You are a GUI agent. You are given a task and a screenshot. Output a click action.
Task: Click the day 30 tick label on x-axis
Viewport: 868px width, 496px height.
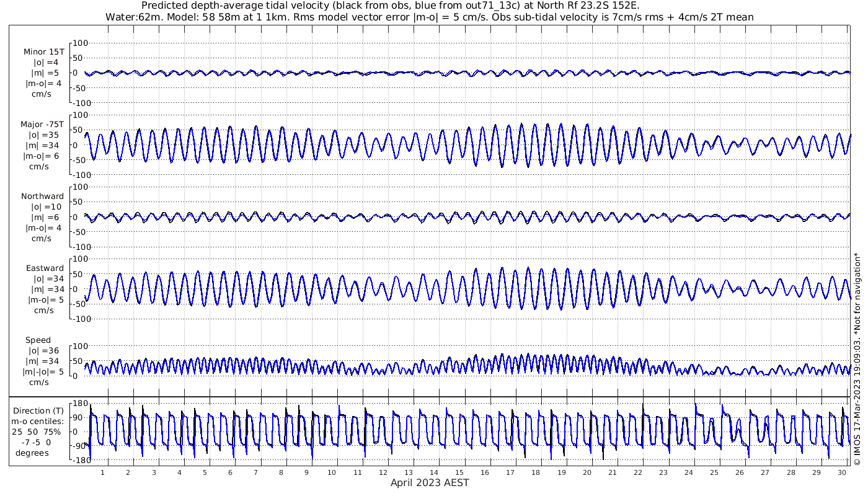click(x=842, y=472)
